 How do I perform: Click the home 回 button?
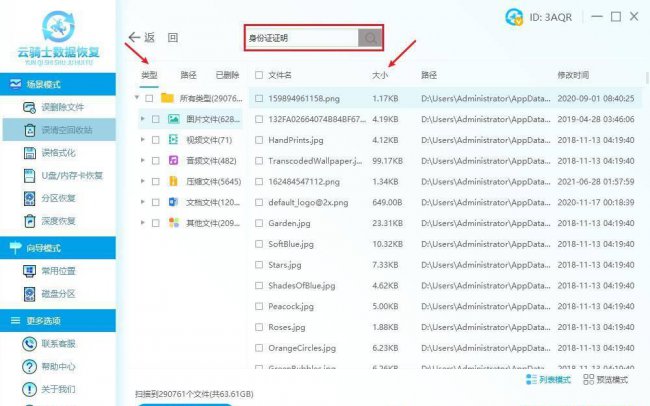173,38
